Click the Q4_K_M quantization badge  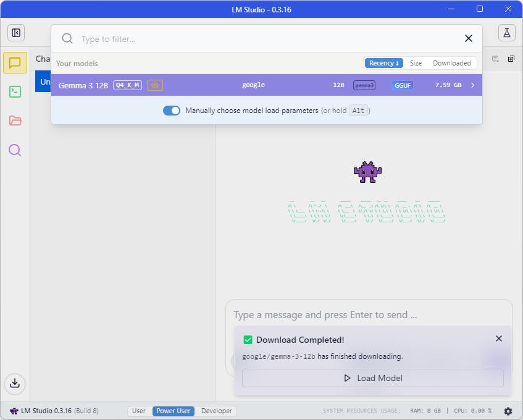pos(127,85)
